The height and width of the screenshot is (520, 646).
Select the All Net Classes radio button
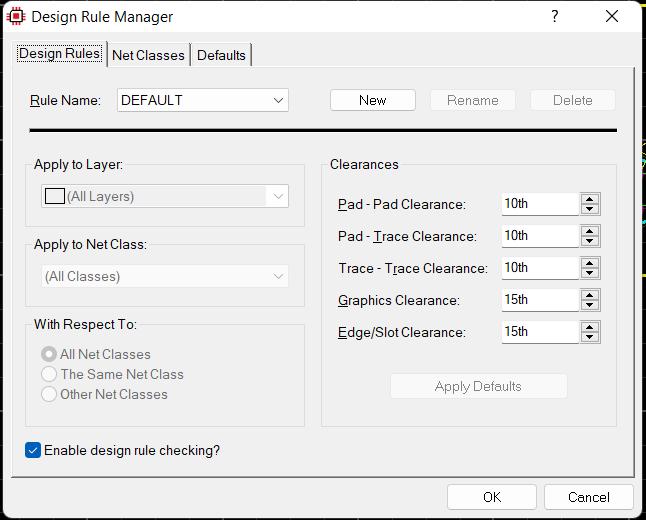click(x=49, y=354)
